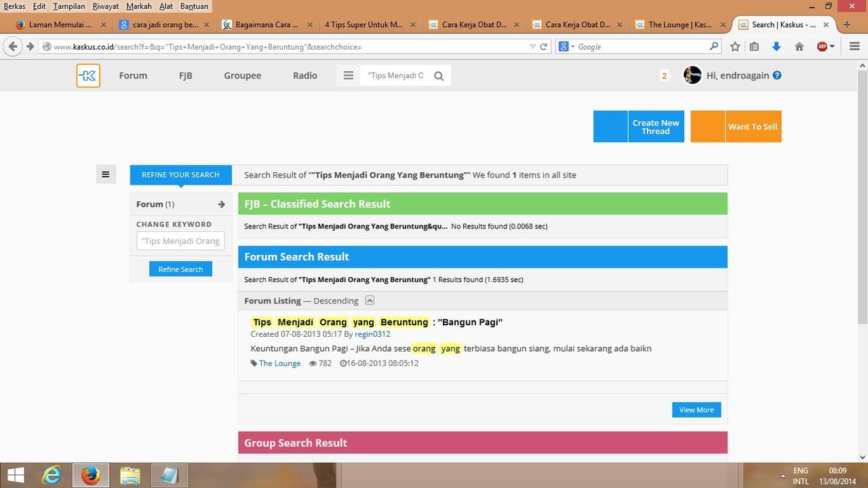Click the search magnifier icon in Kaskus navbar
Image resolution: width=868 pixels, height=488 pixels.
tap(439, 76)
